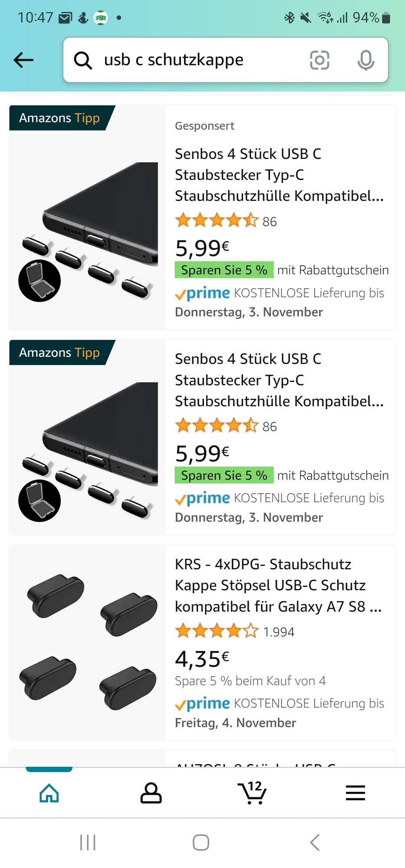
Task: Go to Amazon home tab
Action: point(49,793)
